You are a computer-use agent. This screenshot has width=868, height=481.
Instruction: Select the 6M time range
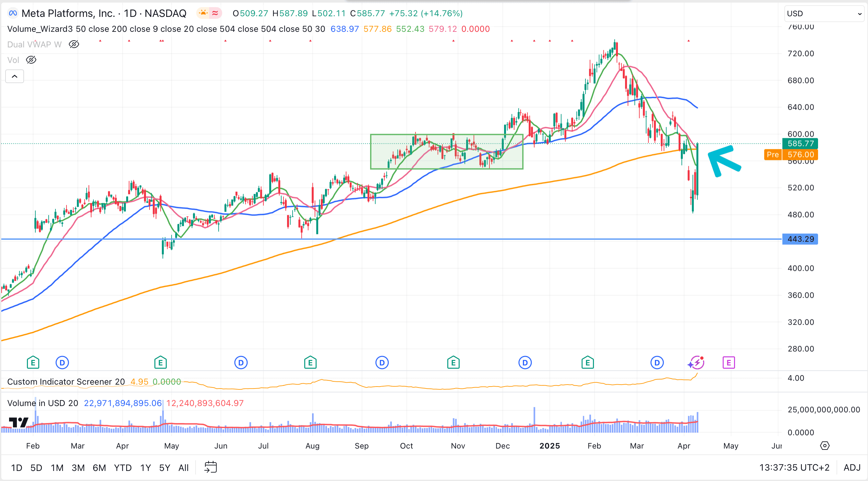point(99,467)
